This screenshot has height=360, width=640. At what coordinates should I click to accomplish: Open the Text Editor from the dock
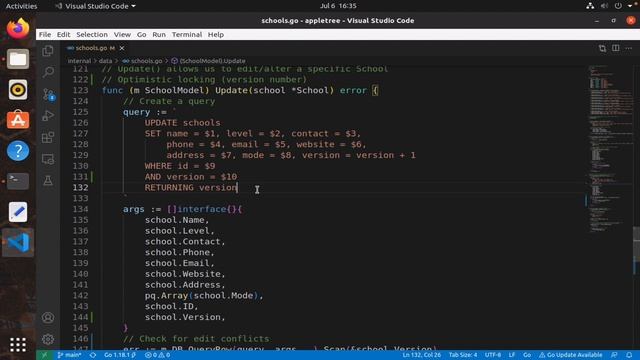coord(18,212)
